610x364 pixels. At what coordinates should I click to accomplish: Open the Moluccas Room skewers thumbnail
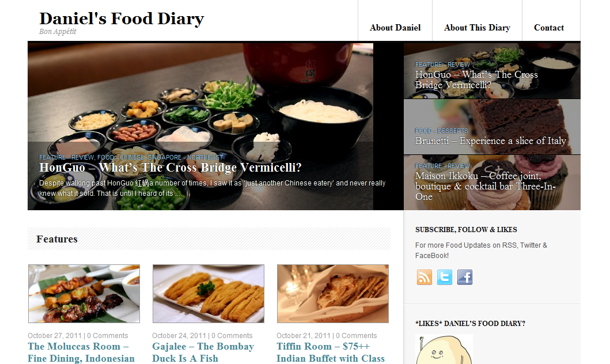pyautogui.click(x=84, y=294)
